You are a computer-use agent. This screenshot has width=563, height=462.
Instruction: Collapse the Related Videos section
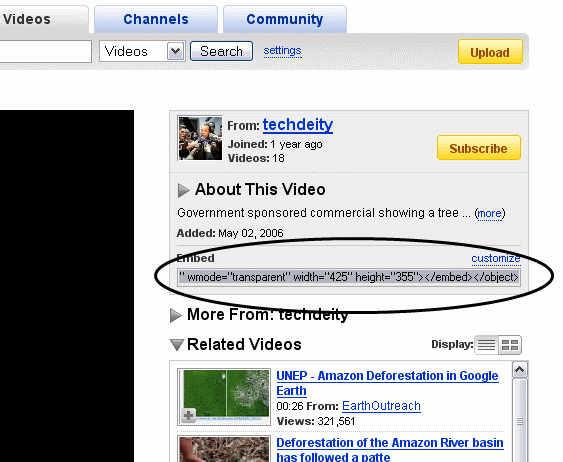point(177,345)
